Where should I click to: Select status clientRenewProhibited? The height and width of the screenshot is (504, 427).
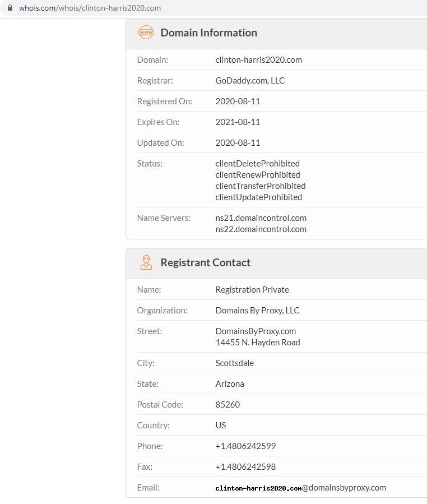258,175
